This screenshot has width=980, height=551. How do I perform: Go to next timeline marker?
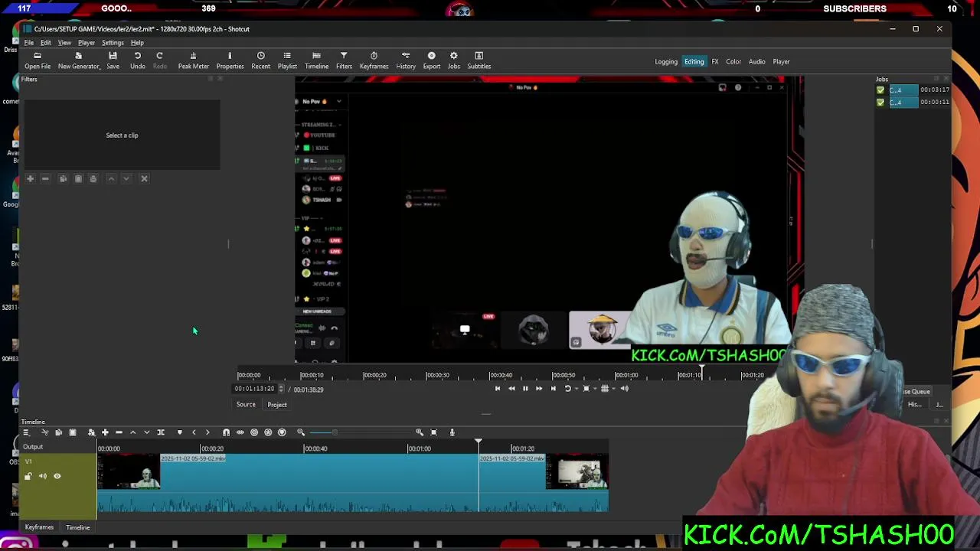click(207, 432)
